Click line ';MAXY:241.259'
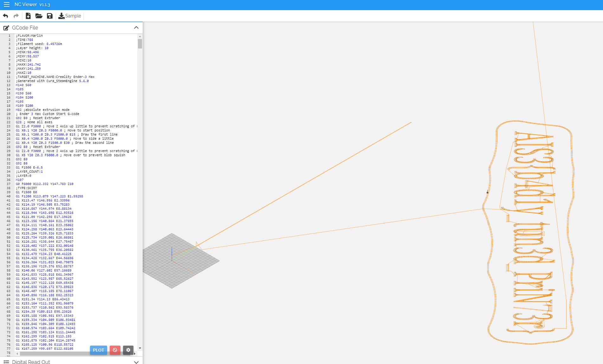The height and width of the screenshot is (364, 603). (x=28, y=69)
